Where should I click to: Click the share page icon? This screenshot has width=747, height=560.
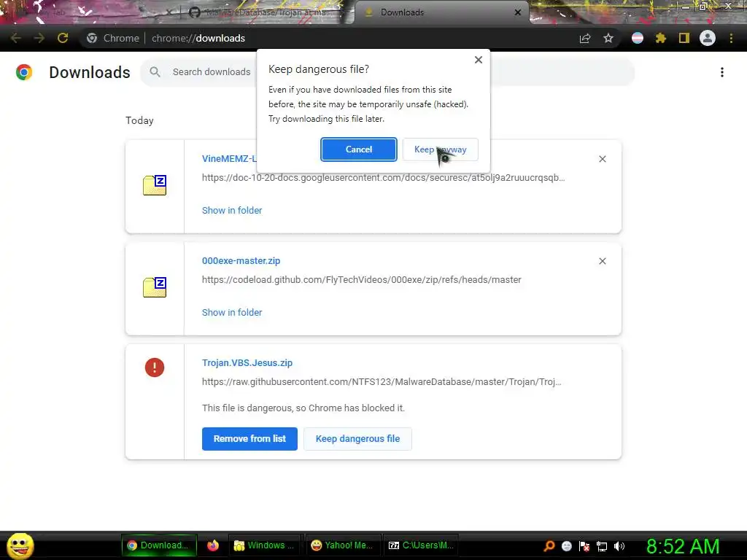pos(585,38)
